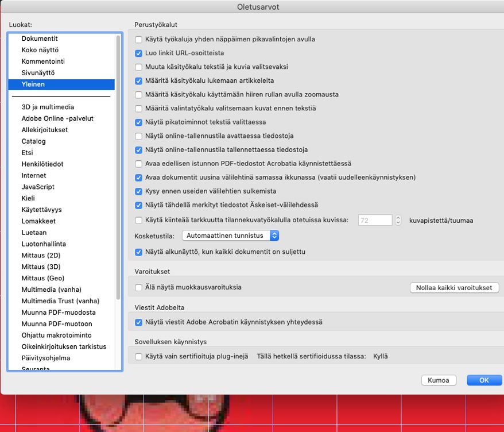Disable "Näytä viestit Adobe Acrobatin käynnistyksen yhteydessä"
Image resolution: width=504 pixels, height=432 pixels.
[x=138, y=322]
